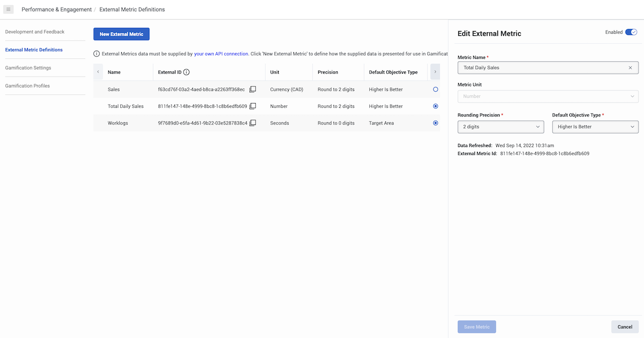Disable the Enabled toggle for this metric
Screen dimensions: 644x338
631,32
